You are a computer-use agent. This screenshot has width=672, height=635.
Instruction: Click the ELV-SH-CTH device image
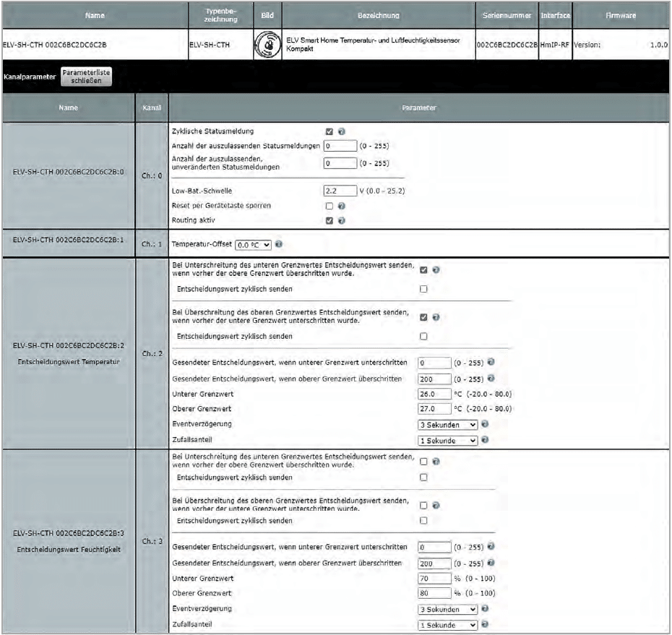[x=267, y=45]
